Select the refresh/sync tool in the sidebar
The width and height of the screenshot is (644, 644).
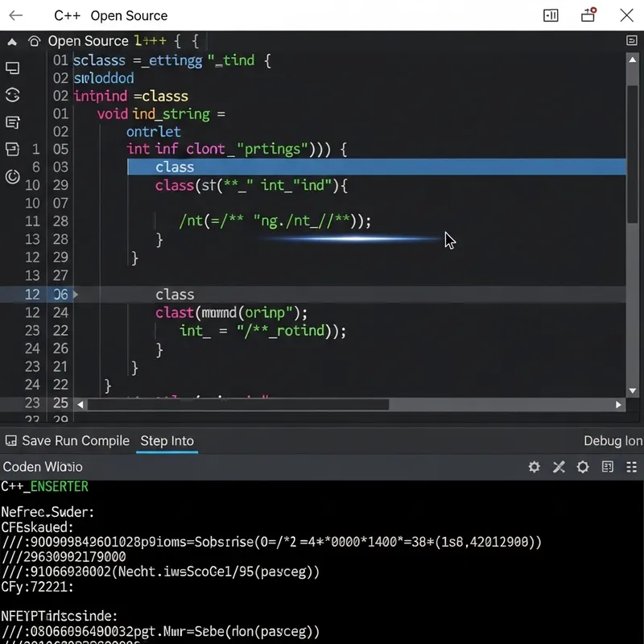[11, 93]
